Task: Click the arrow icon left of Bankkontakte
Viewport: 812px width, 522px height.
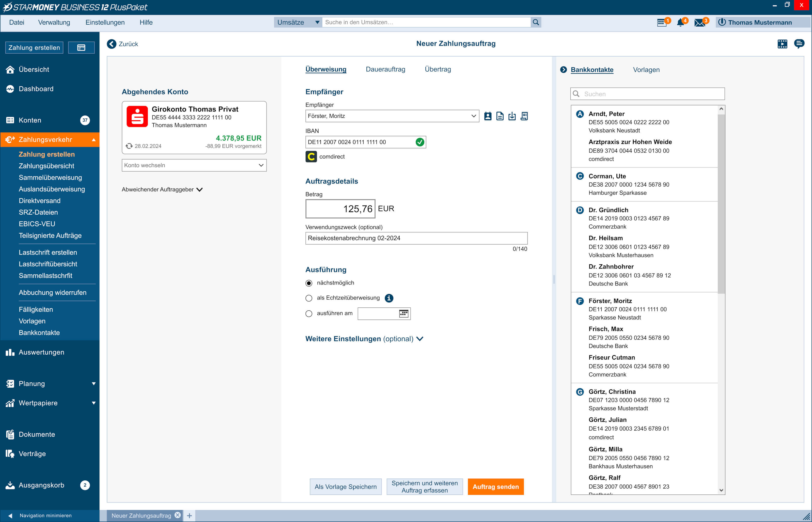Action: click(563, 70)
